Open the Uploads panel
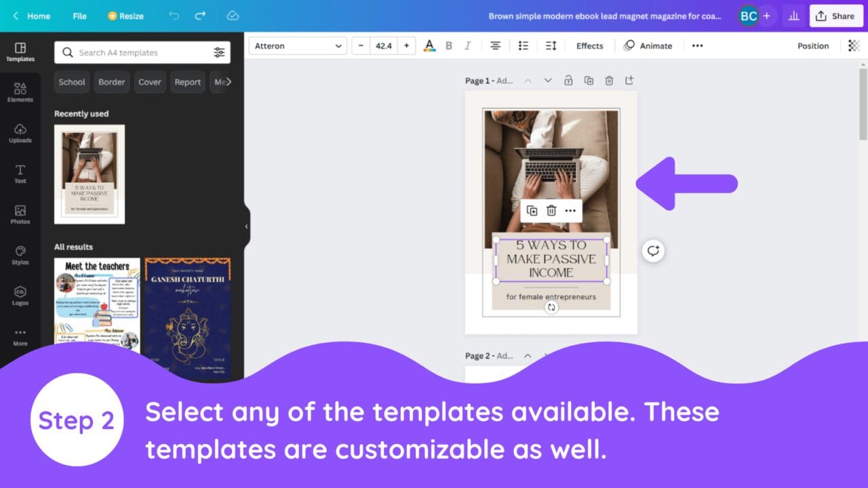The image size is (868, 488). (x=20, y=133)
